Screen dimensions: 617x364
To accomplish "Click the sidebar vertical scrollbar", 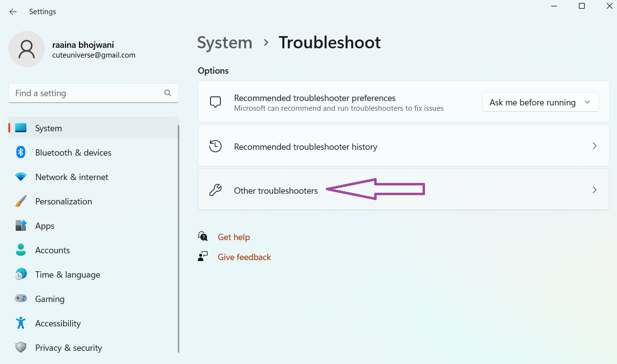I will pyautogui.click(x=178, y=238).
